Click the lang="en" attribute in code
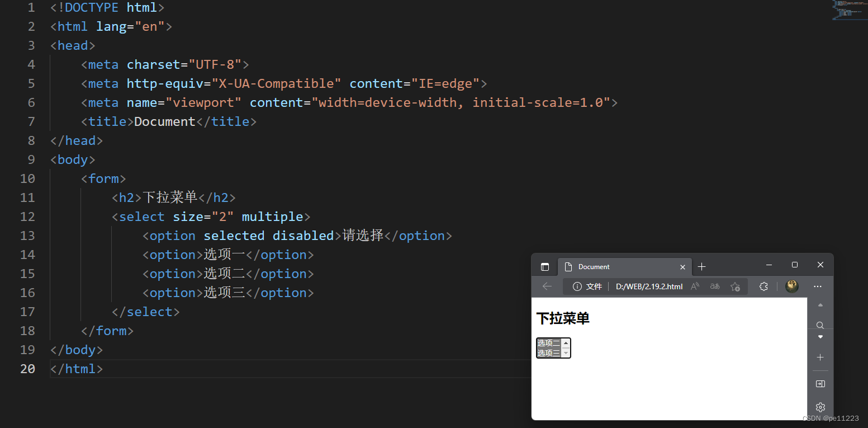Image resolution: width=868 pixels, height=428 pixels. [x=130, y=27]
